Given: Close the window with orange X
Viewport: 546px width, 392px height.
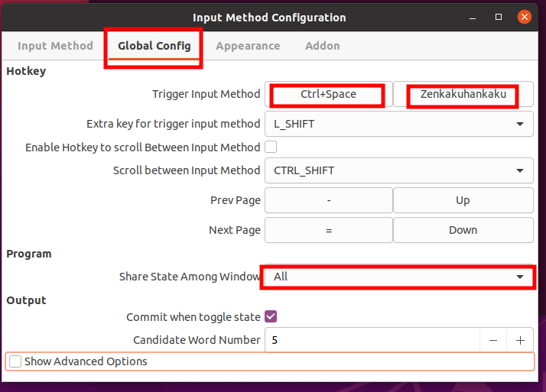Looking at the screenshot, I should (x=525, y=17).
